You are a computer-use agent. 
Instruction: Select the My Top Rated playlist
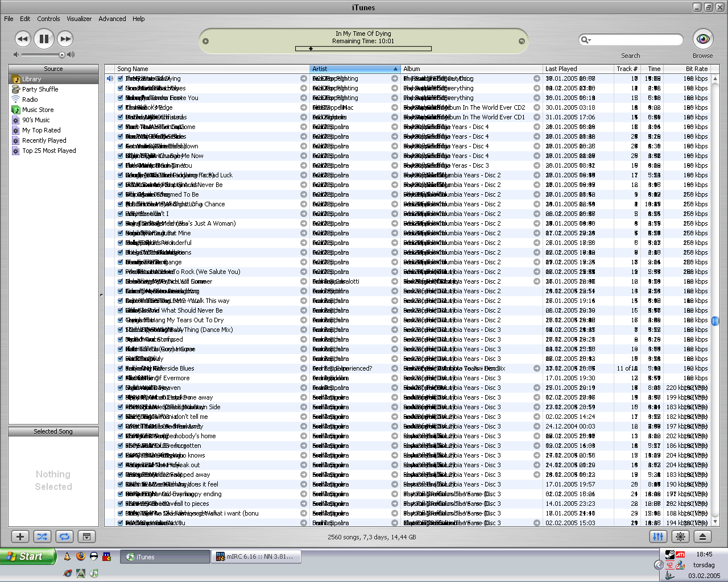point(53,130)
